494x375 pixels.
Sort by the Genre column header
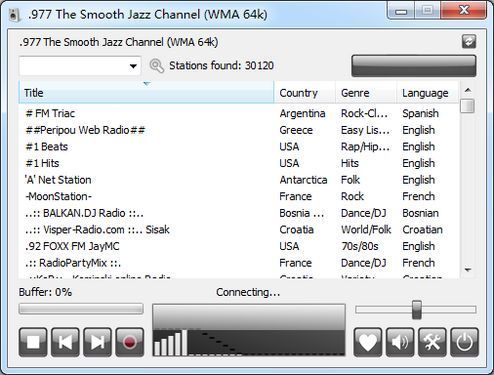(x=366, y=93)
